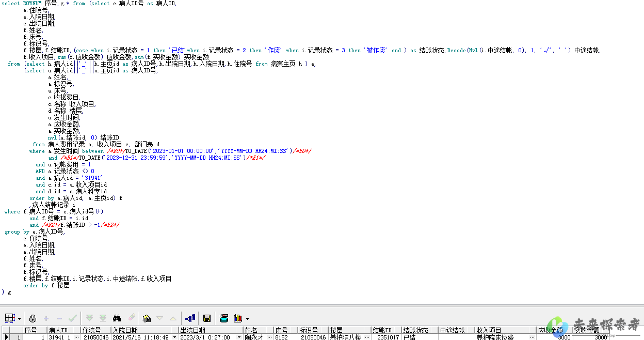The image size is (644, 340).
Task: Fetch last page with double green arrow
Action: pyautogui.click(x=103, y=318)
